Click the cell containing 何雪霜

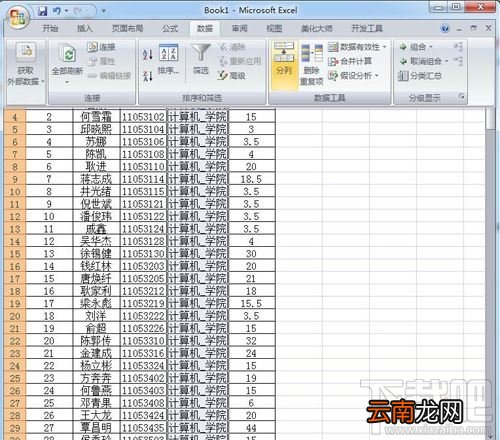[x=96, y=117]
